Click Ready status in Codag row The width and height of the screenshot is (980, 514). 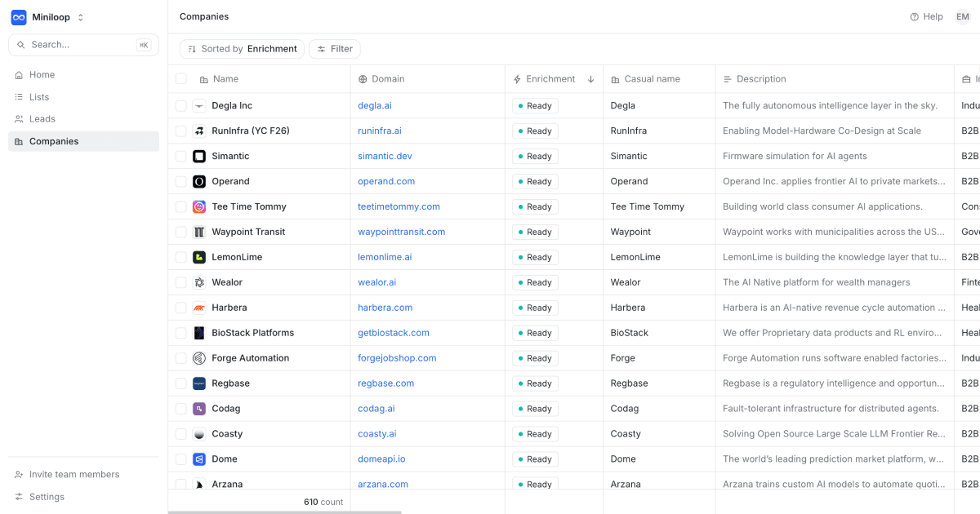pos(536,410)
